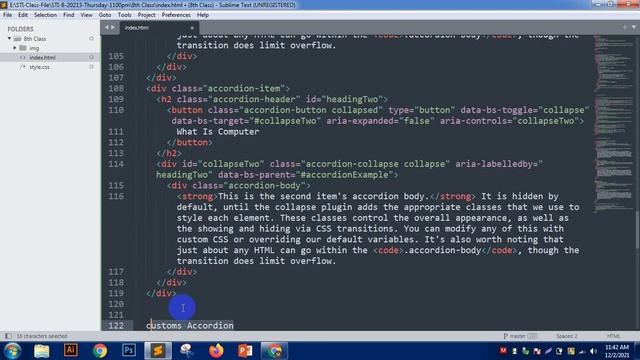
Task: Place cursor in "customs Accordion" text
Action: tap(190, 326)
